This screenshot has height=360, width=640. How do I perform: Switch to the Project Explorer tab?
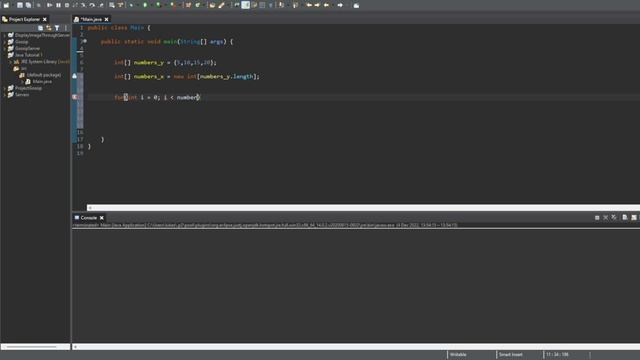tap(24, 19)
